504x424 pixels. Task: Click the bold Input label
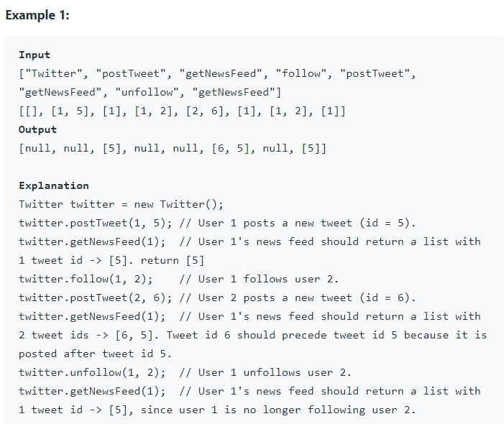click(35, 55)
